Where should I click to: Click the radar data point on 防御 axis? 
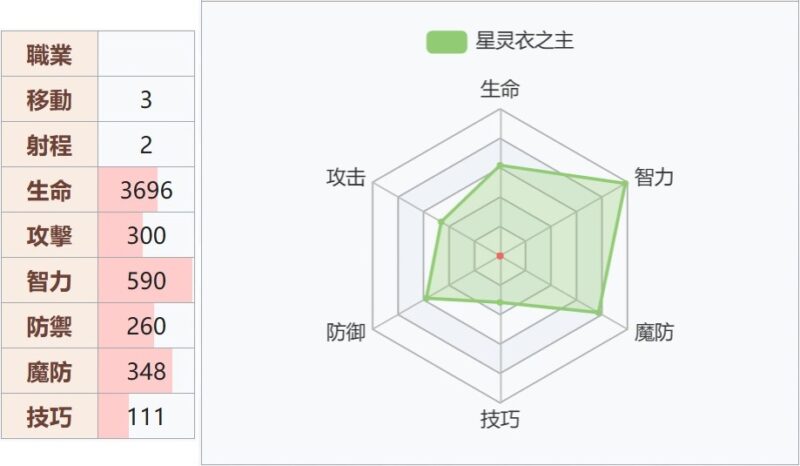click(426, 298)
